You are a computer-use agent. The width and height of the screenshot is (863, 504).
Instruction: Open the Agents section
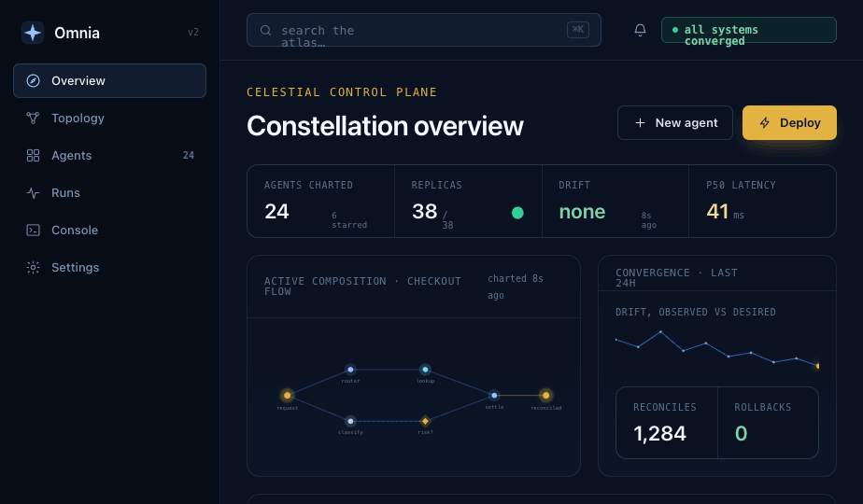point(109,156)
